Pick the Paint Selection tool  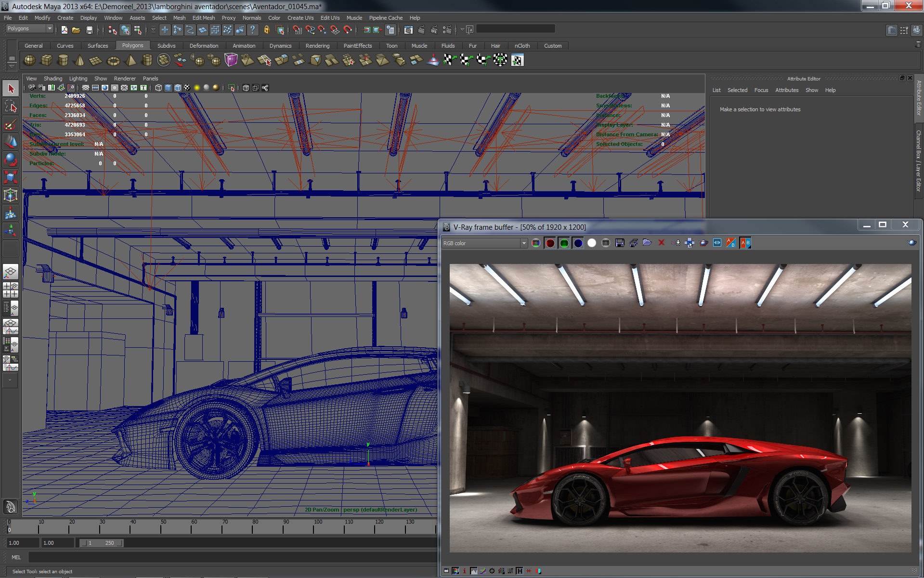[11, 124]
